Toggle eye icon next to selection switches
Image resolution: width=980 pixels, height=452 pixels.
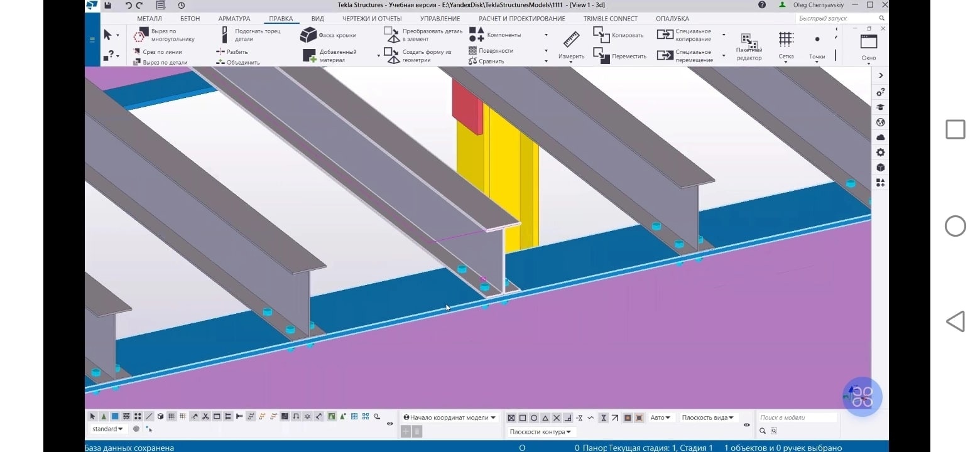(390, 424)
